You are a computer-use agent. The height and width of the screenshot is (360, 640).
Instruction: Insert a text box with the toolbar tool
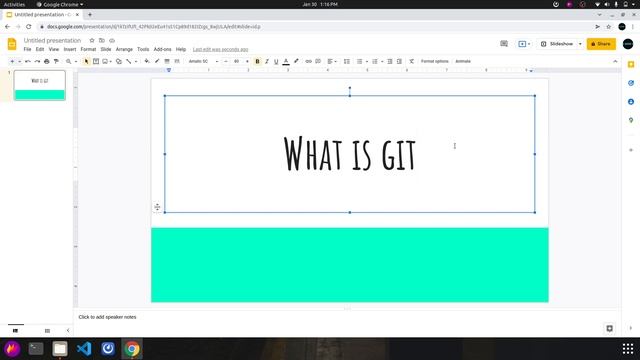point(96,61)
